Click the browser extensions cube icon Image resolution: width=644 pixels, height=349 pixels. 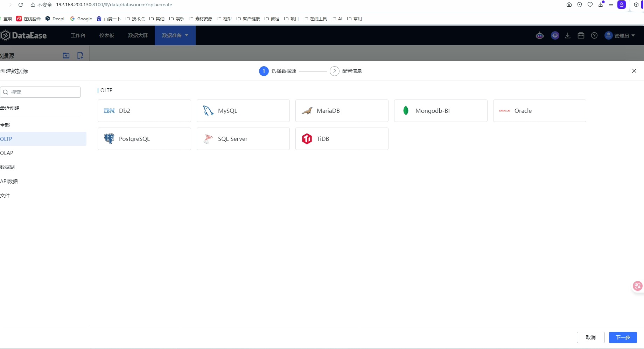pos(636,5)
